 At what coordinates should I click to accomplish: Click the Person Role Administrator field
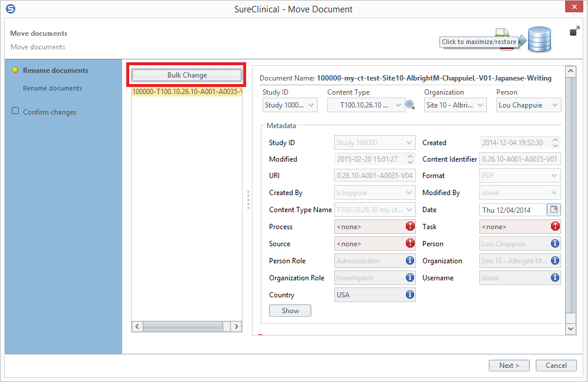coord(375,261)
